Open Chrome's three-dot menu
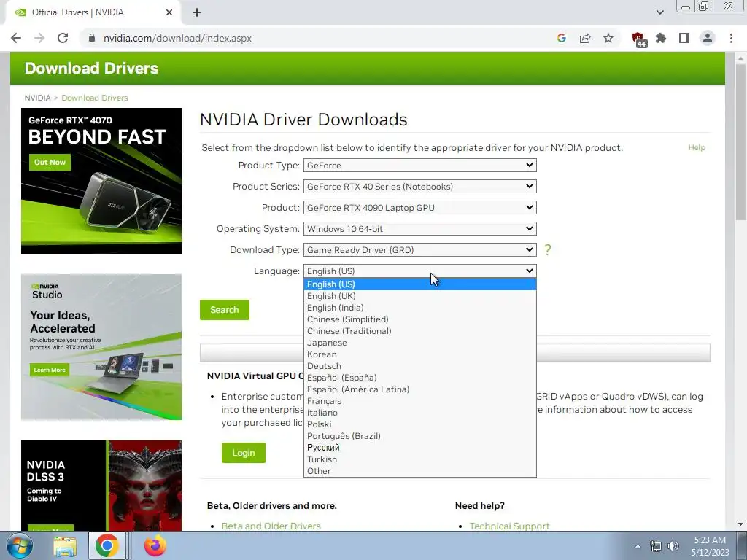Screen dimensions: 747x560 (731, 38)
